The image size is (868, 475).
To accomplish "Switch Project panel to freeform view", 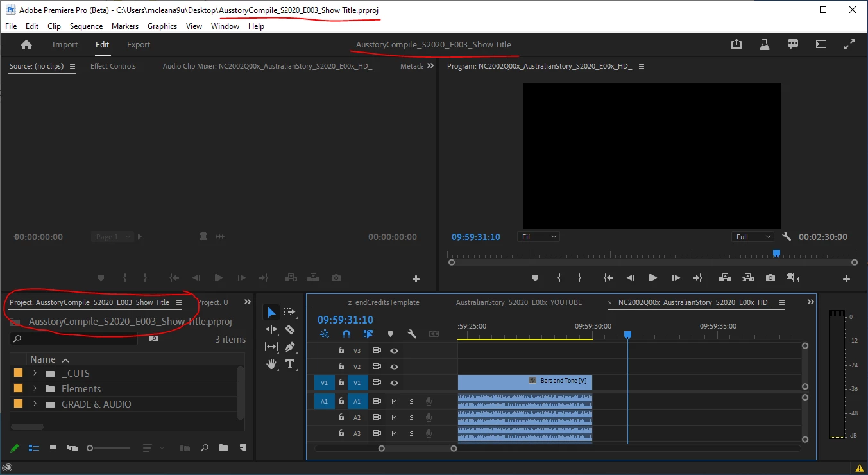I will (x=72, y=447).
